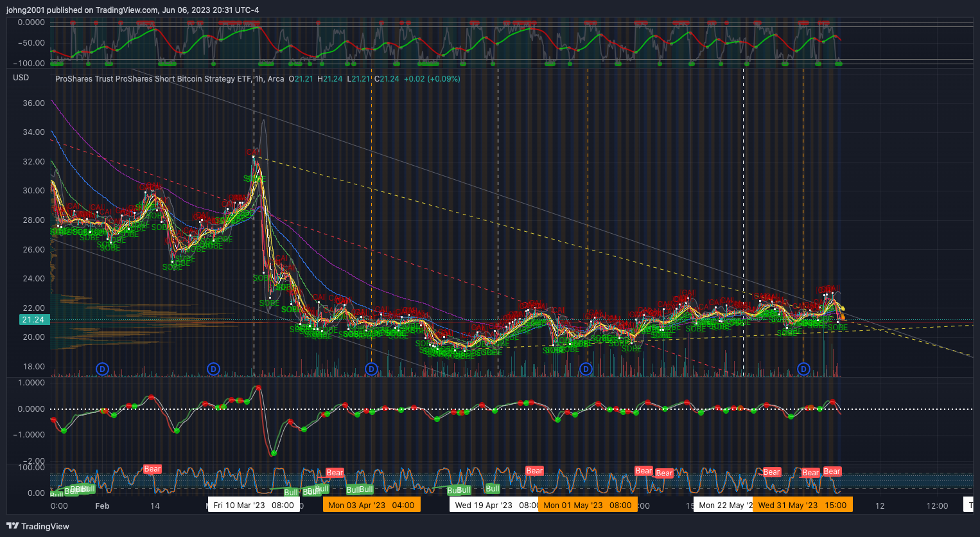Click the 26.00 price axis label
Viewport: 980px width, 537px height.
click(34, 250)
